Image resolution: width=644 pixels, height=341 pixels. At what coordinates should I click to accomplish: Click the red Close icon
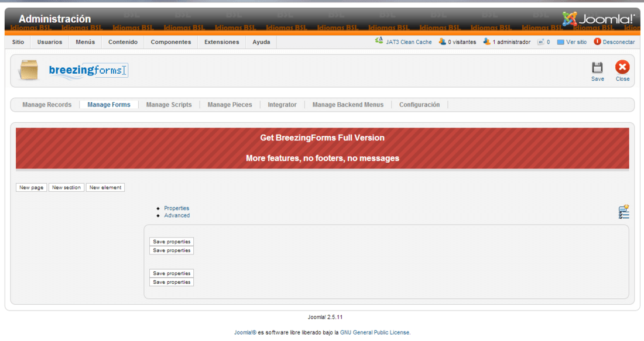tap(622, 67)
